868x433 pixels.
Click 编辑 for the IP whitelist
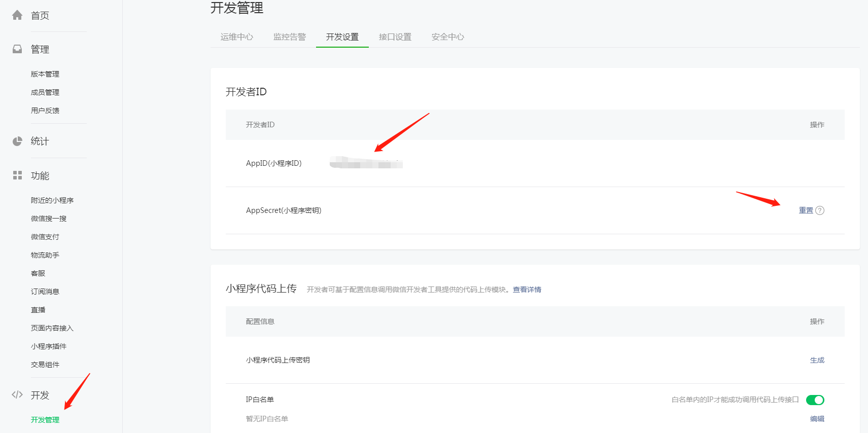[817, 419]
